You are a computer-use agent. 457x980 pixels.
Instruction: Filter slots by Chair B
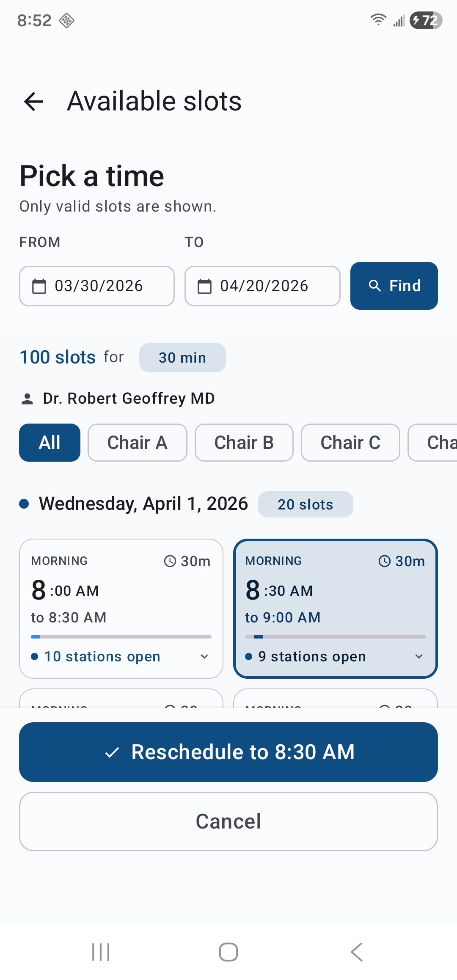pyautogui.click(x=244, y=443)
